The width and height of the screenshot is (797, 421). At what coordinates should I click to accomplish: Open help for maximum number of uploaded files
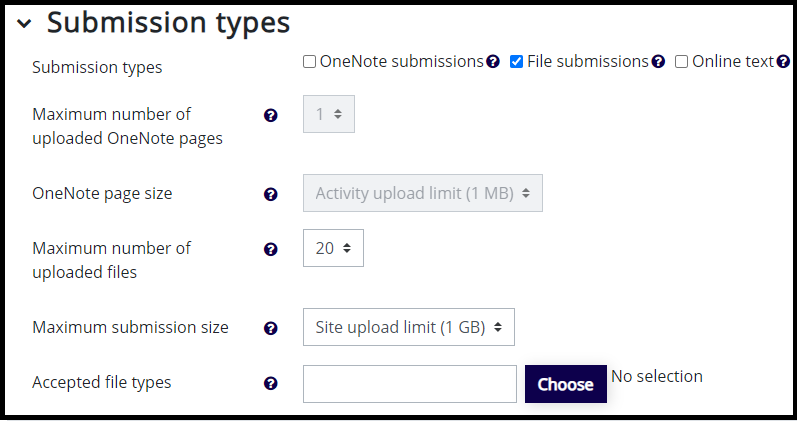tap(271, 249)
